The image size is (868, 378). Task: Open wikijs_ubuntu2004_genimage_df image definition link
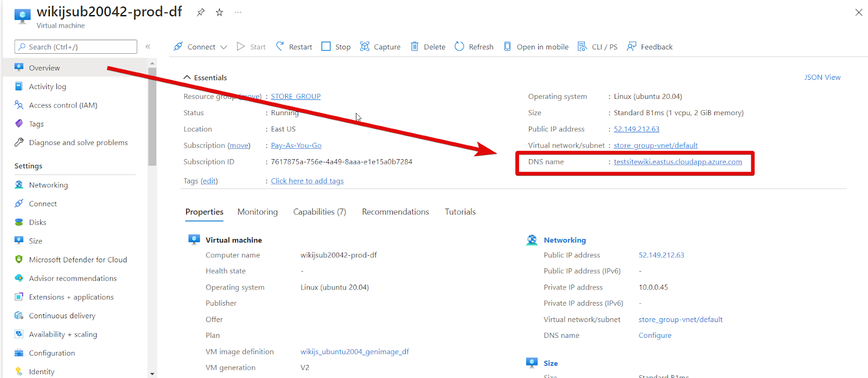pyautogui.click(x=355, y=352)
